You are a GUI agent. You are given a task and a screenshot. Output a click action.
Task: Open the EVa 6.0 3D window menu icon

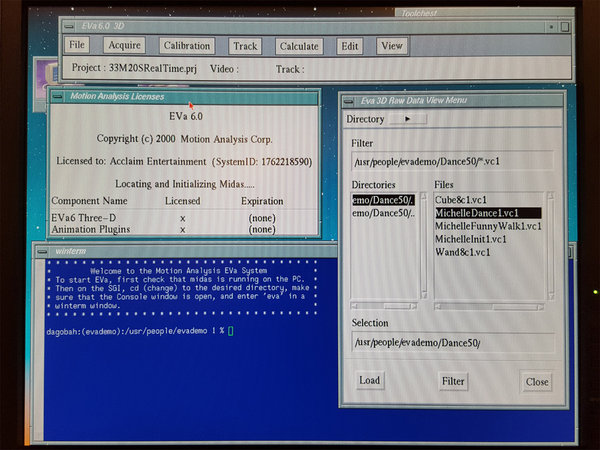coord(69,26)
